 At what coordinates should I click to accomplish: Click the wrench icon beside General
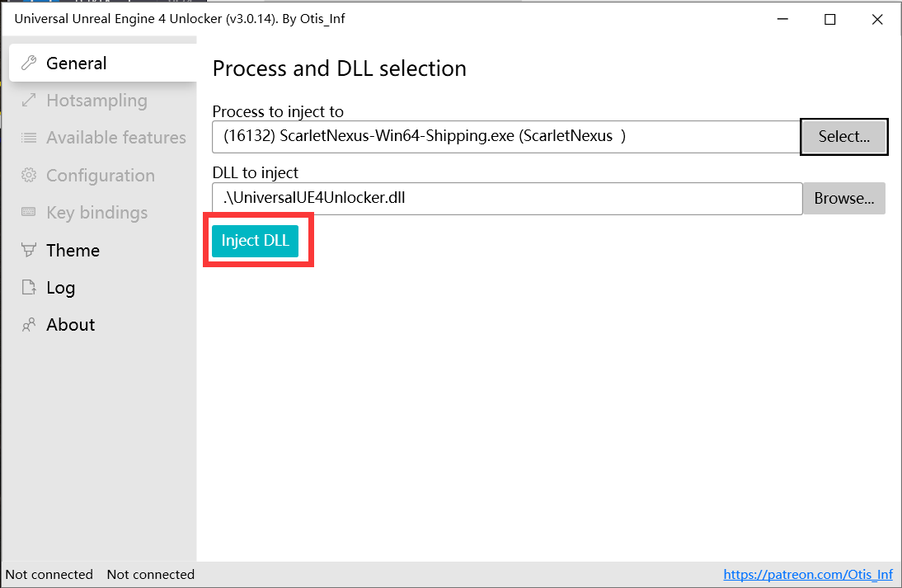29,64
